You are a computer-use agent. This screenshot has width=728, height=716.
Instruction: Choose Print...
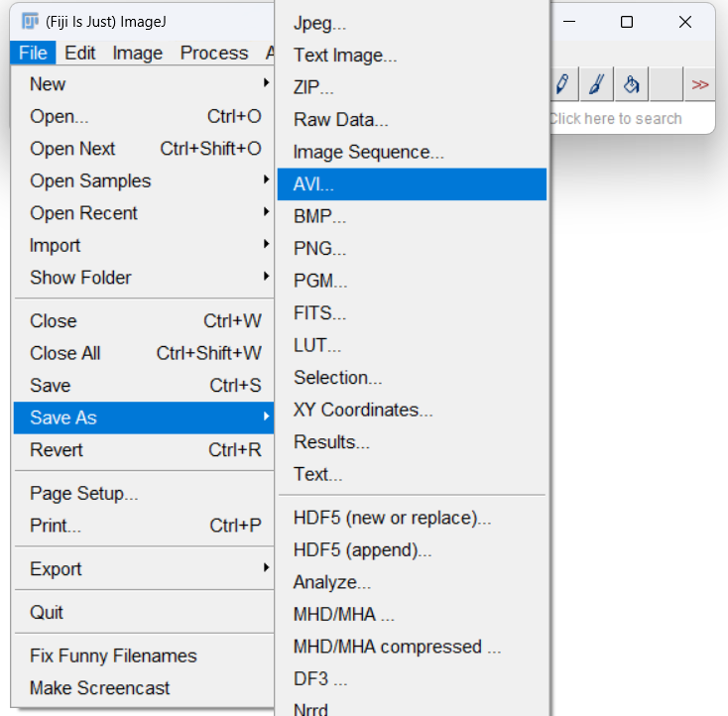(144, 526)
